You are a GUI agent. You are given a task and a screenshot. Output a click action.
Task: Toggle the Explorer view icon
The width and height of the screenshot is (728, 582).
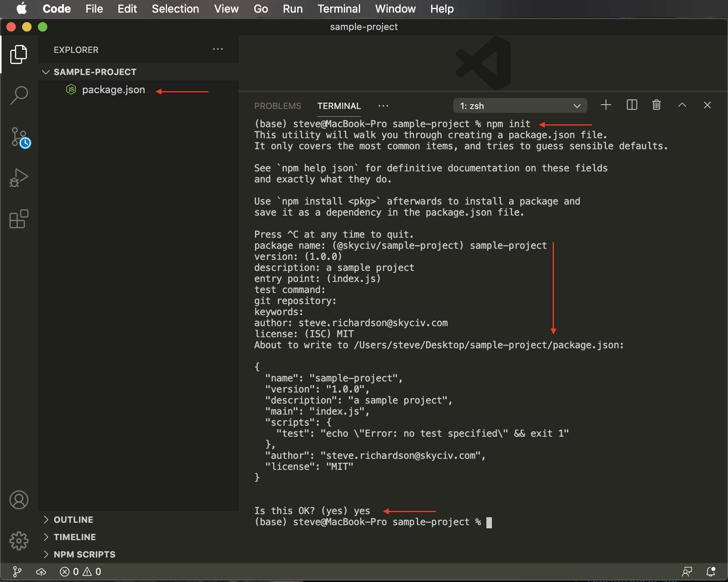19,54
